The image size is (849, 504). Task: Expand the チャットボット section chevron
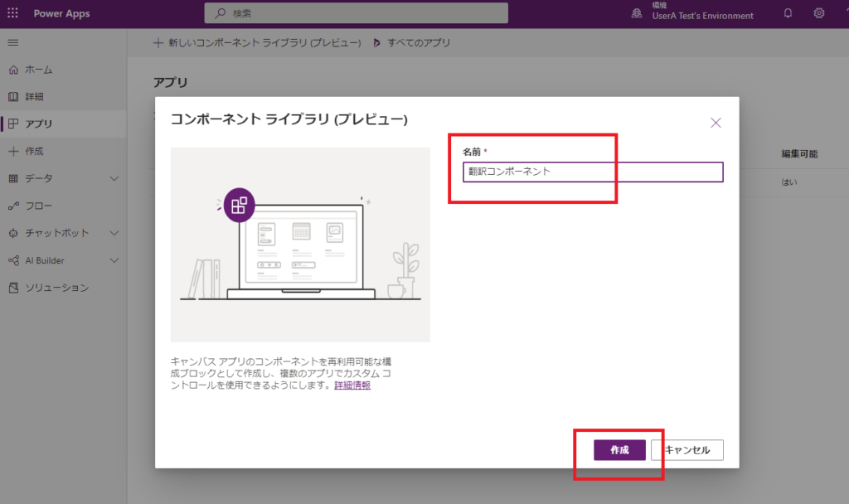114,233
